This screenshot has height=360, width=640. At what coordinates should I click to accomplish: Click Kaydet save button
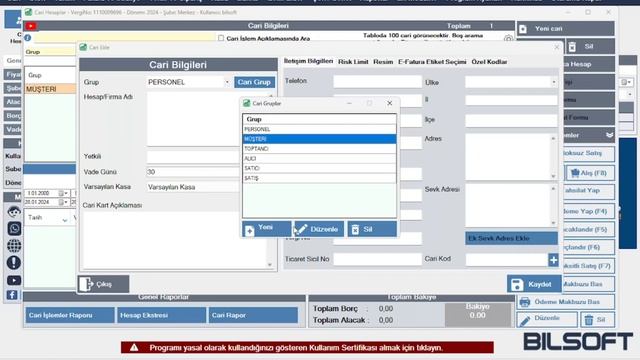[534, 284]
